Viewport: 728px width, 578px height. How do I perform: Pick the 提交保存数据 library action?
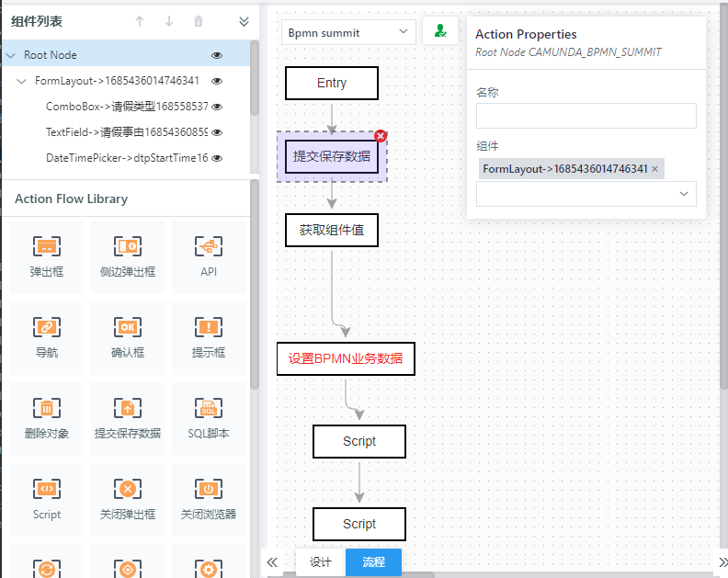(128, 418)
